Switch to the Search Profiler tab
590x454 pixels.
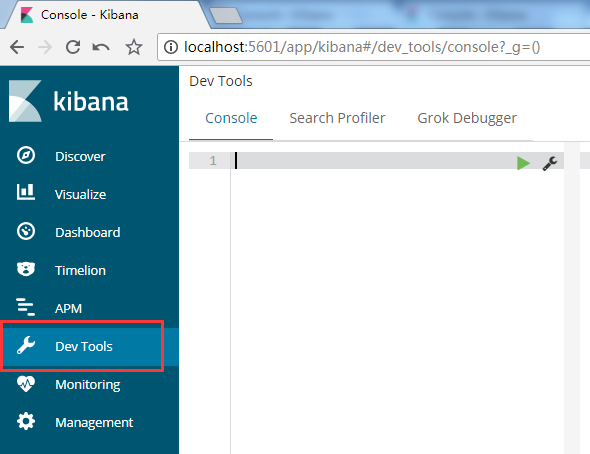coord(337,118)
